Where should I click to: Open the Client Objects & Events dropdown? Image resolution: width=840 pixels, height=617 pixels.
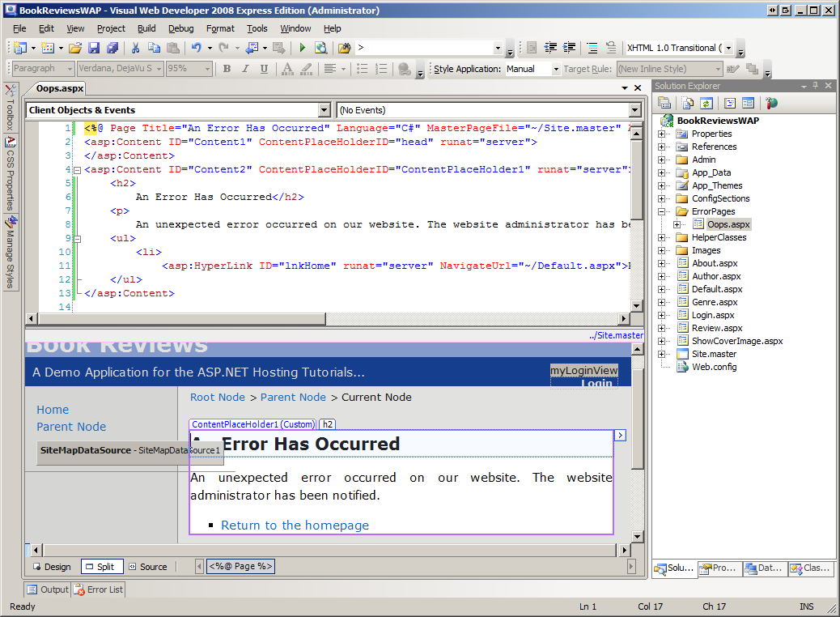click(325, 110)
